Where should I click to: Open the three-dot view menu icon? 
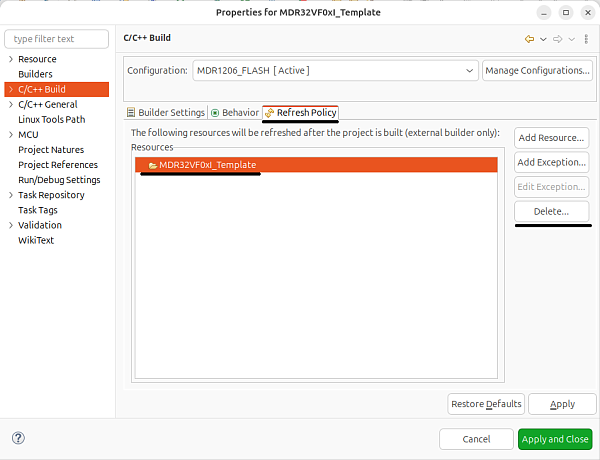coord(585,39)
